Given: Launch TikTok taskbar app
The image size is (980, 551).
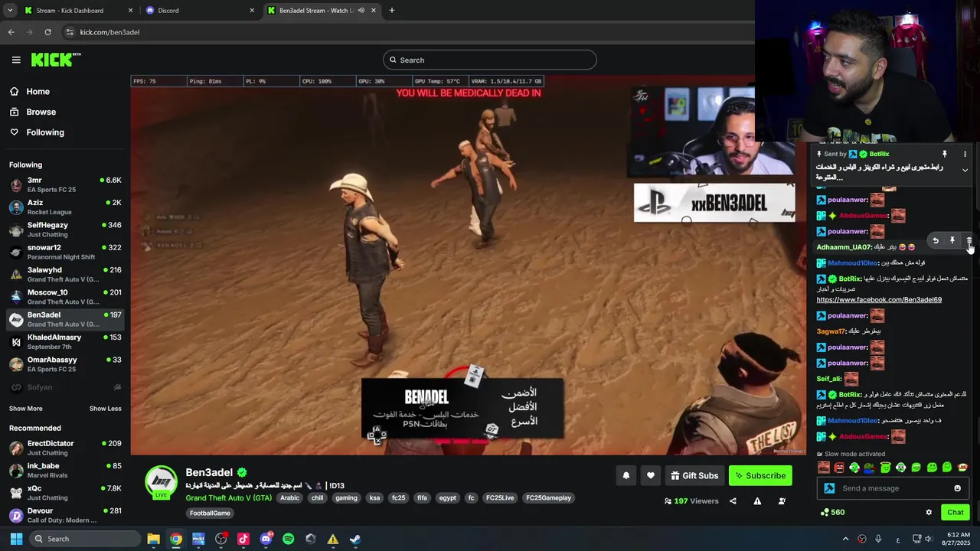Looking at the screenshot, I should pyautogui.click(x=243, y=539).
